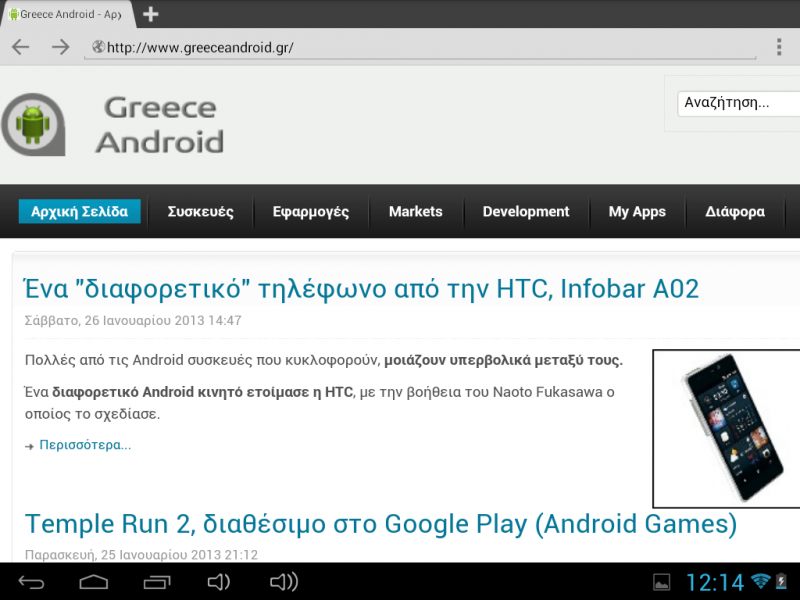Open a new browser tab with plus icon

click(x=151, y=14)
